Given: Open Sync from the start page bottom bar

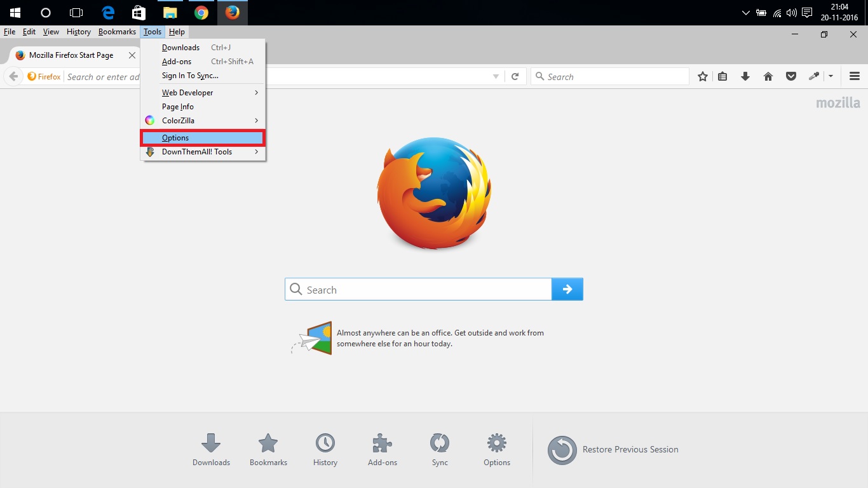Looking at the screenshot, I should 440,450.
